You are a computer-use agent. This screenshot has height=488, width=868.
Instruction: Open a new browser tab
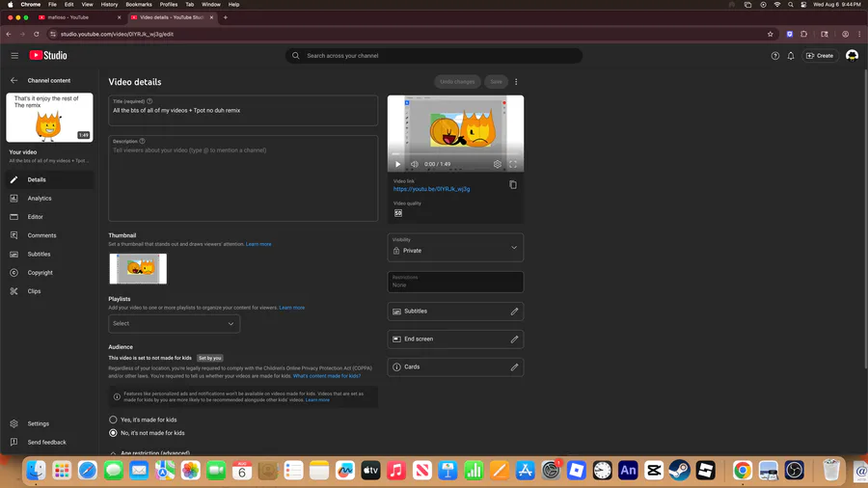226,17
